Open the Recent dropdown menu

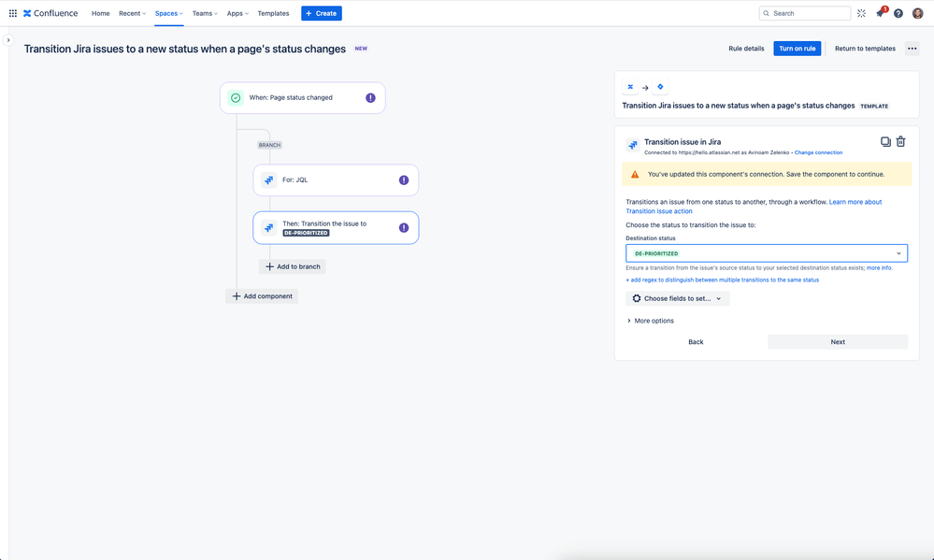coord(132,13)
